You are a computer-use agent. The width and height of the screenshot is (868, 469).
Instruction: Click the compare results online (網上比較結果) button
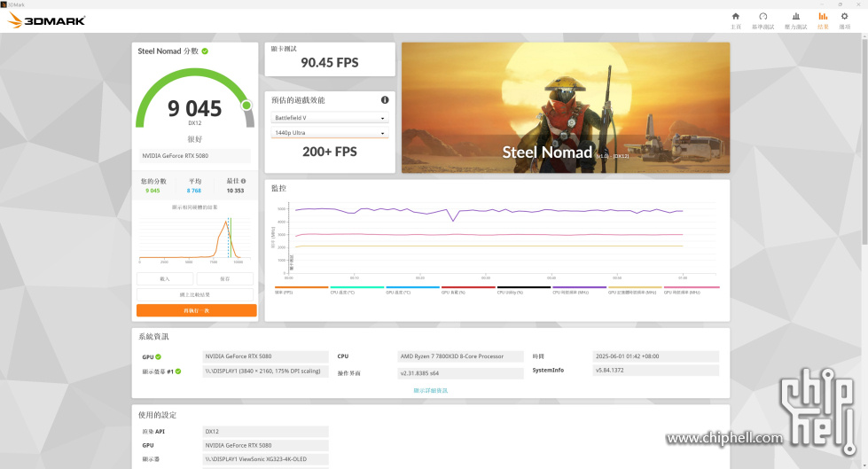point(195,294)
